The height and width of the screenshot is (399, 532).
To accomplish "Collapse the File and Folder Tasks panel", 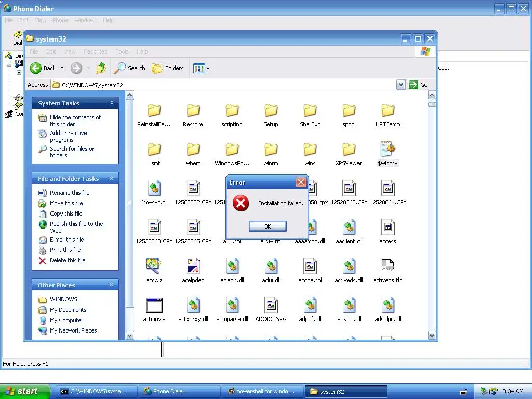I will click(x=111, y=178).
